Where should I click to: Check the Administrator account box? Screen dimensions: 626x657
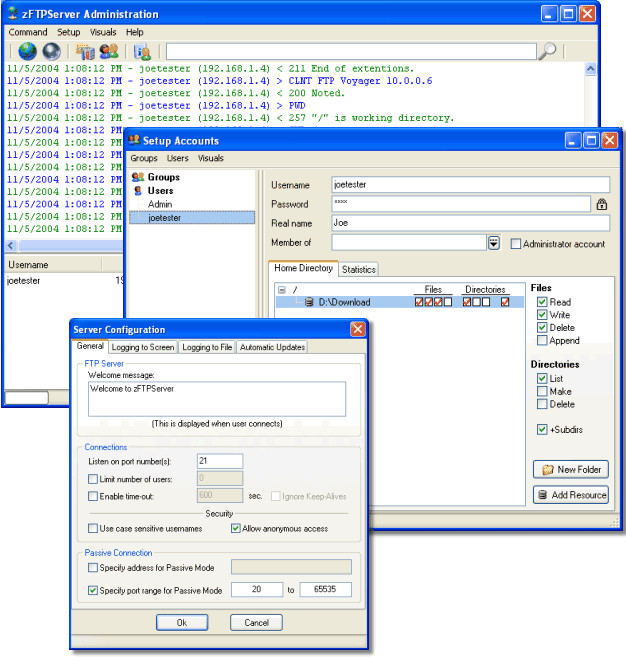pos(516,243)
